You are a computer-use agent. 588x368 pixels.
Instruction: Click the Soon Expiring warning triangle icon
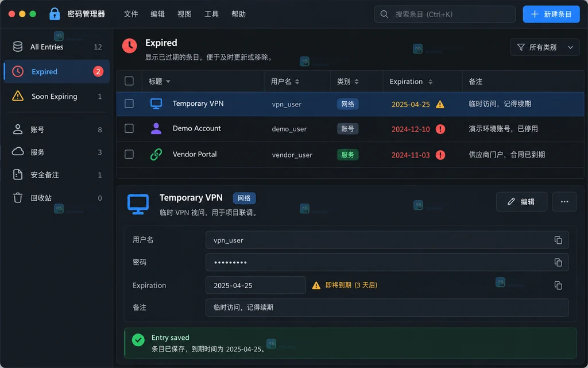tap(18, 96)
